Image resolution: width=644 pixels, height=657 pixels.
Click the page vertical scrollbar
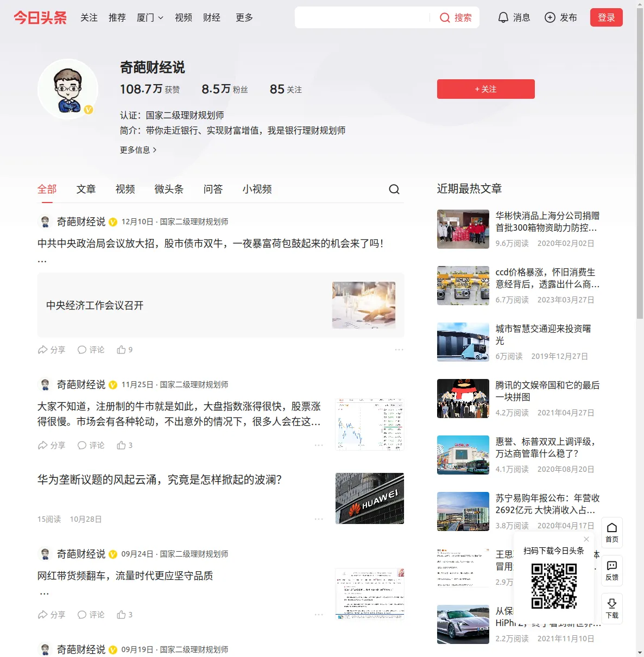pyautogui.click(x=640, y=163)
